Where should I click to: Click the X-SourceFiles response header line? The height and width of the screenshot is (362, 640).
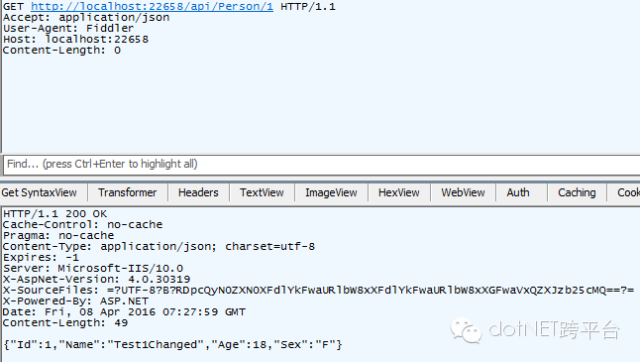click(x=318, y=291)
